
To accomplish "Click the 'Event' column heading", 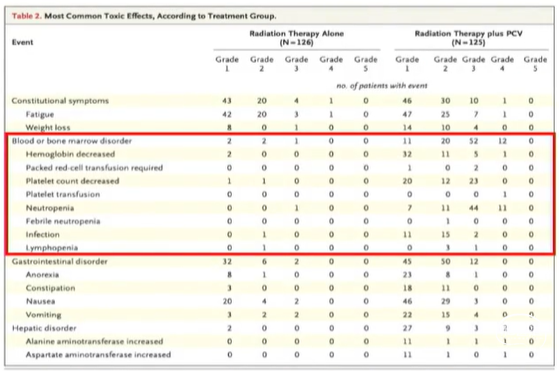I will coord(22,42).
